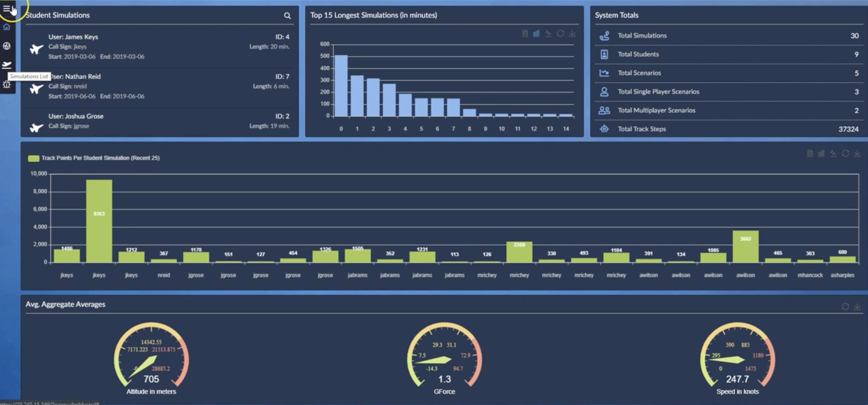868x405 pixels.
Task: Click the Total Track Steps value 37324
Action: 848,129
